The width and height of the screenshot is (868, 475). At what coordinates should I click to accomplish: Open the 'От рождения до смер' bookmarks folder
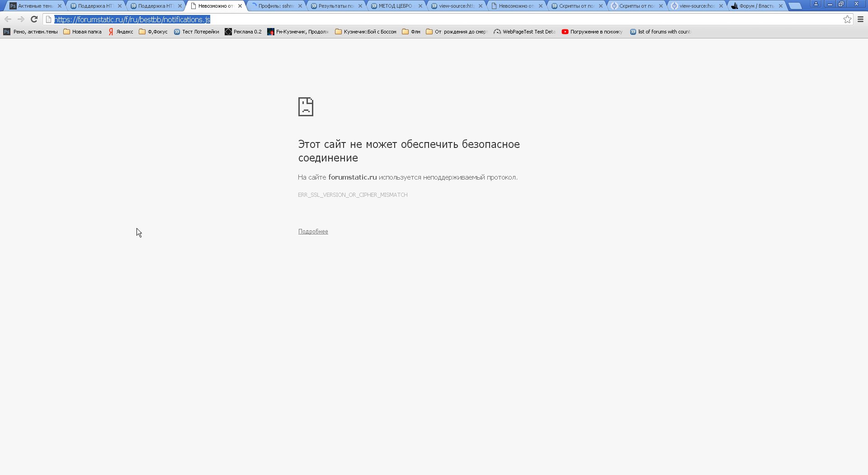tap(457, 32)
